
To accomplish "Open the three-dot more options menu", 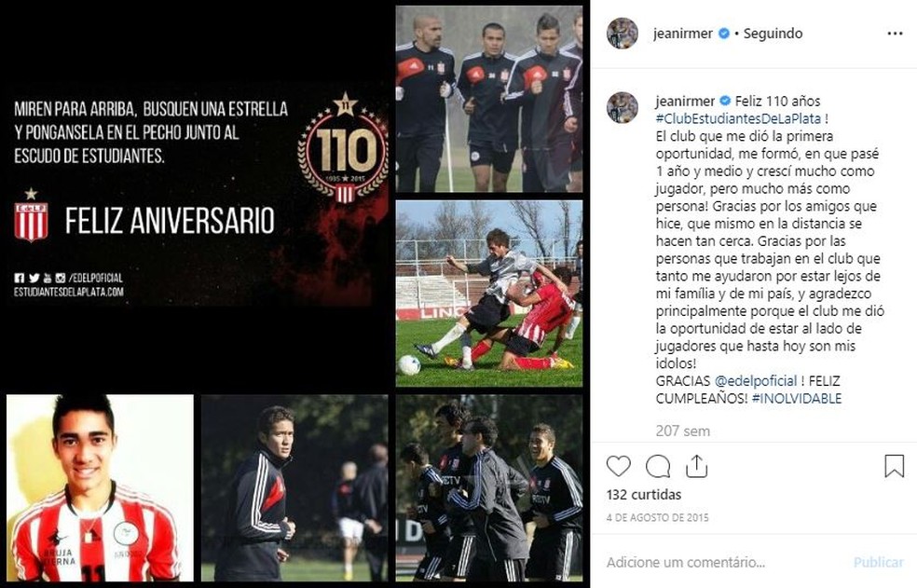I will 895,34.
